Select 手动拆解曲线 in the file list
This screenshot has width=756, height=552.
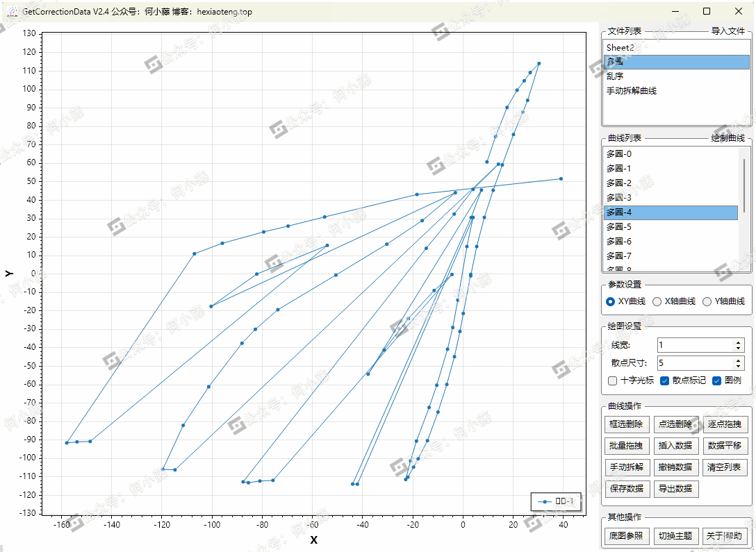coord(631,91)
